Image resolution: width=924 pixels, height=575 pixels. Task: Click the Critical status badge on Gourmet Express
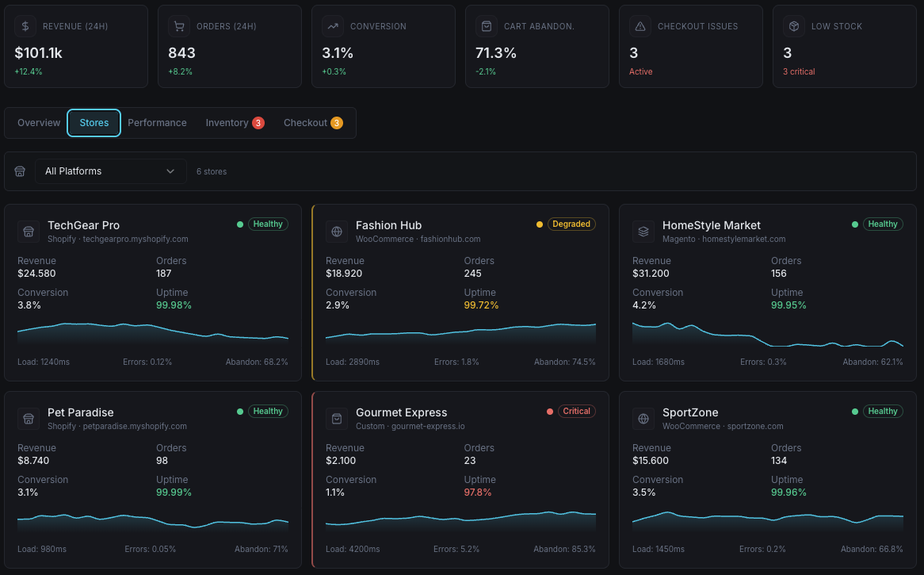(x=576, y=412)
